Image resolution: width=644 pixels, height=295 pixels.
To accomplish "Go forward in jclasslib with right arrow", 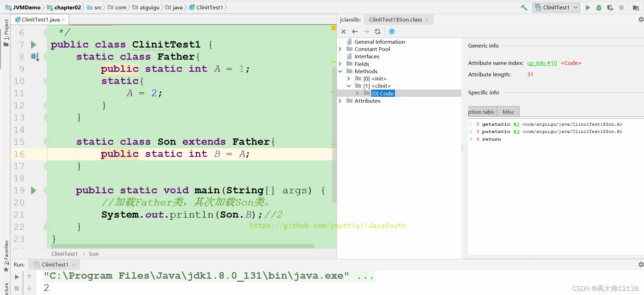I will [366, 32].
